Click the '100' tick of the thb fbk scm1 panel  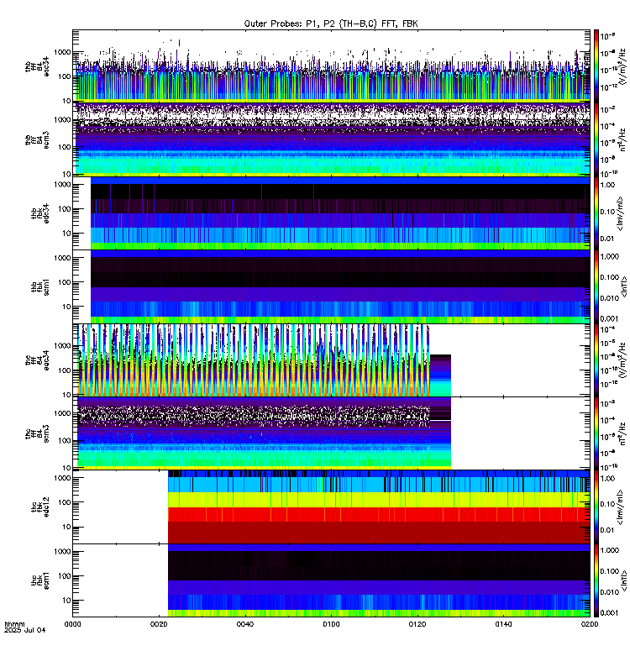pyautogui.click(x=65, y=282)
